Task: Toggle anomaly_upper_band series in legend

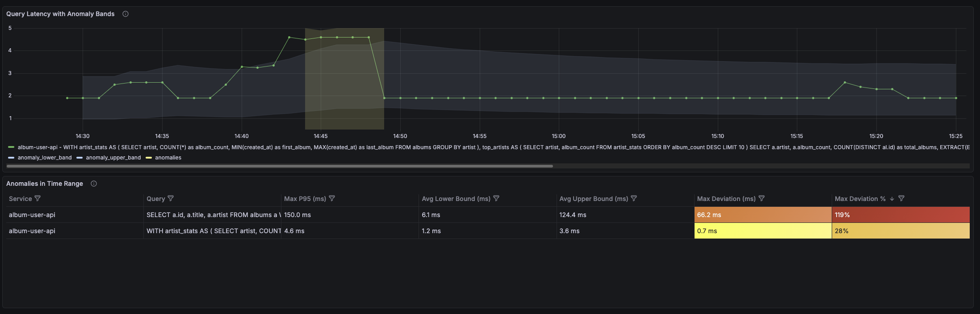Action: [113, 158]
